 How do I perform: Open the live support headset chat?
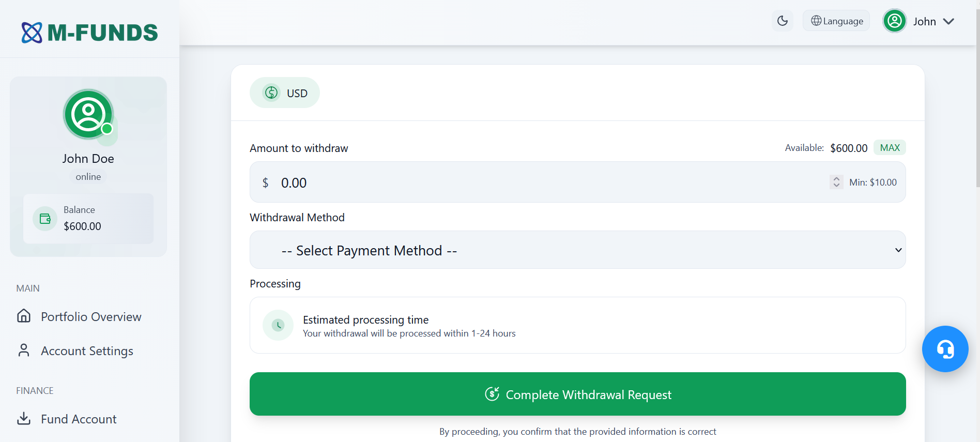pos(945,349)
